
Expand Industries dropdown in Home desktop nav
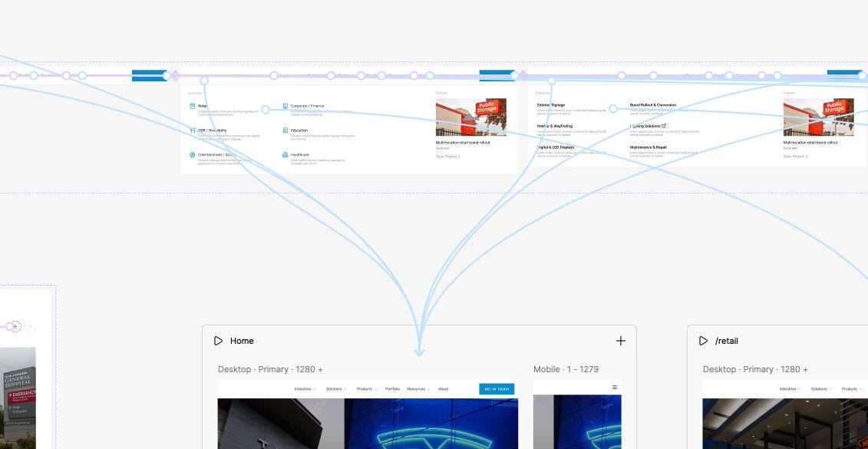point(305,389)
